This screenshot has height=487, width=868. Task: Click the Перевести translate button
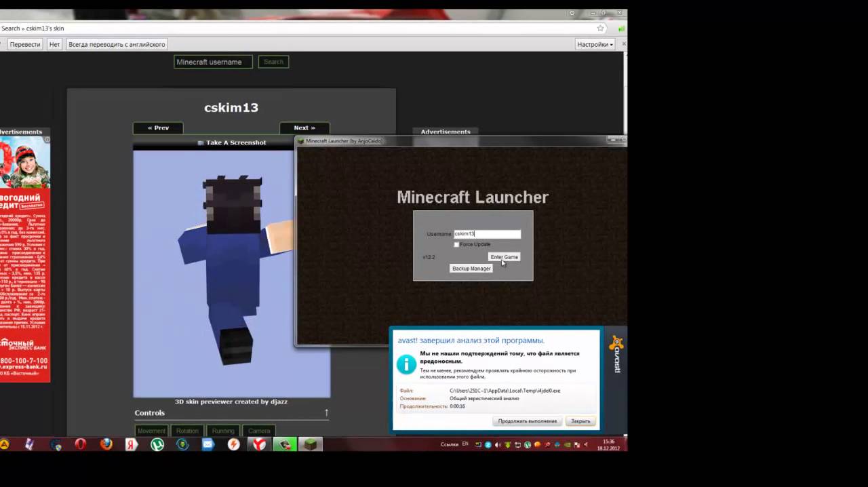25,44
